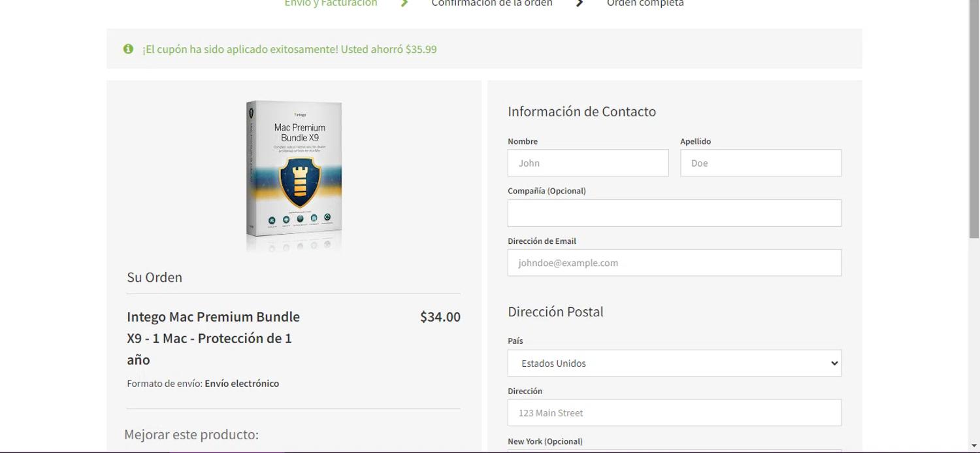980x453 pixels.
Task: Select the Orden completa step
Action: click(645, 3)
